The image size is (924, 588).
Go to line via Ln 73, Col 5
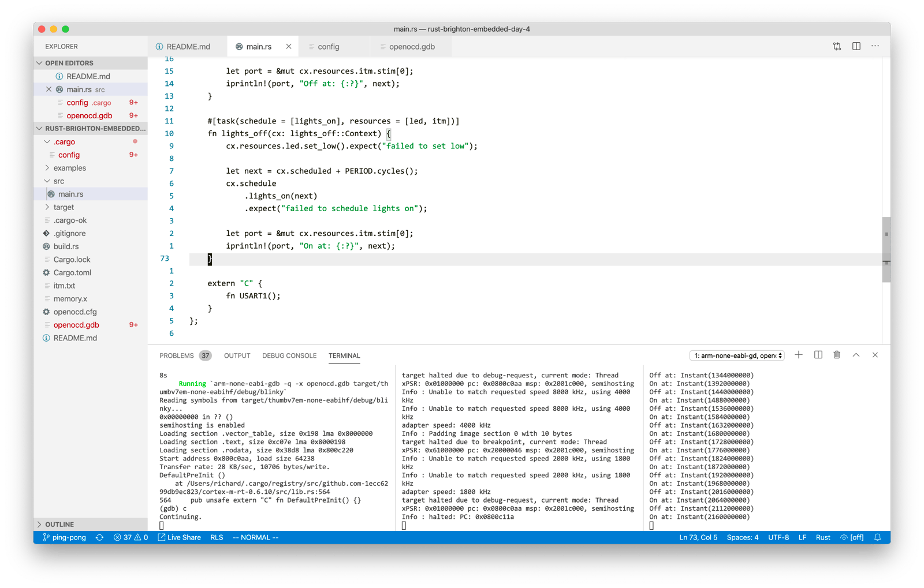tap(698, 537)
